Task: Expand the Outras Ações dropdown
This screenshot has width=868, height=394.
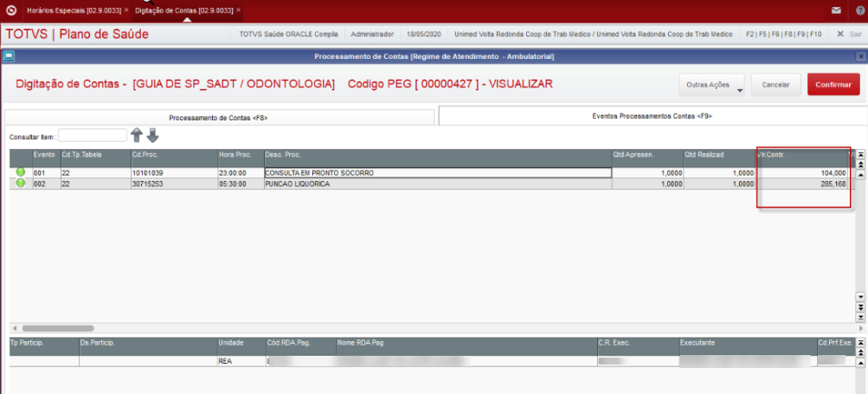Action: [x=712, y=85]
